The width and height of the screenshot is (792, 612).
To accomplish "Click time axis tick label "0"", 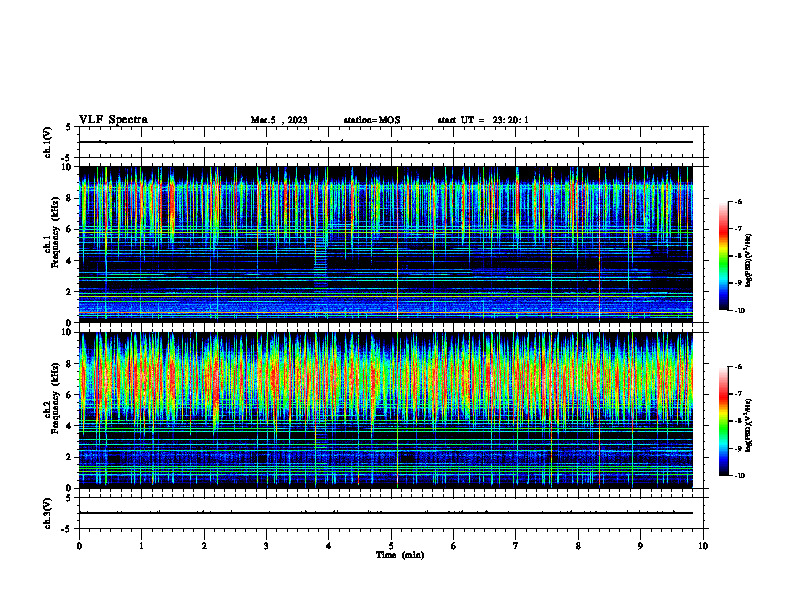I will pyautogui.click(x=79, y=546).
